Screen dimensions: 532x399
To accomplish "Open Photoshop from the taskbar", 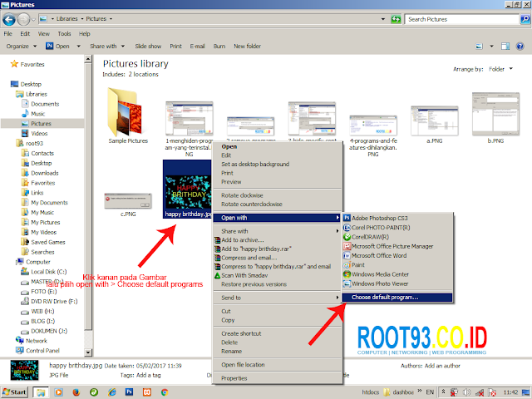I will coord(130,392).
